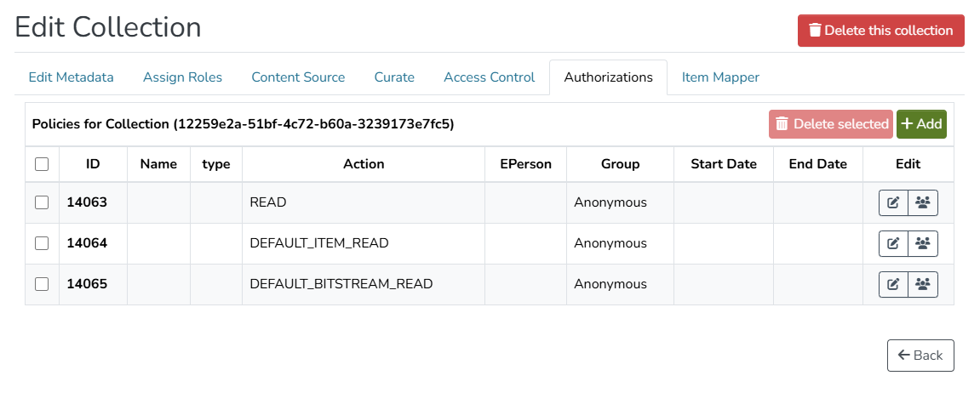Switch to the Edit Metadata tab

[72, 77]
